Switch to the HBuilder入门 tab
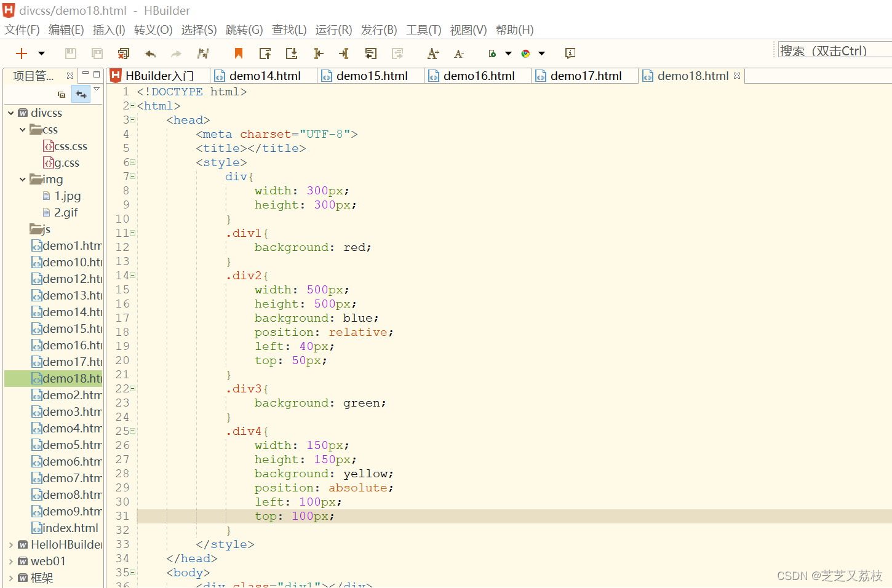This screenshot has width=892, height=588. (x=159, y=76)
